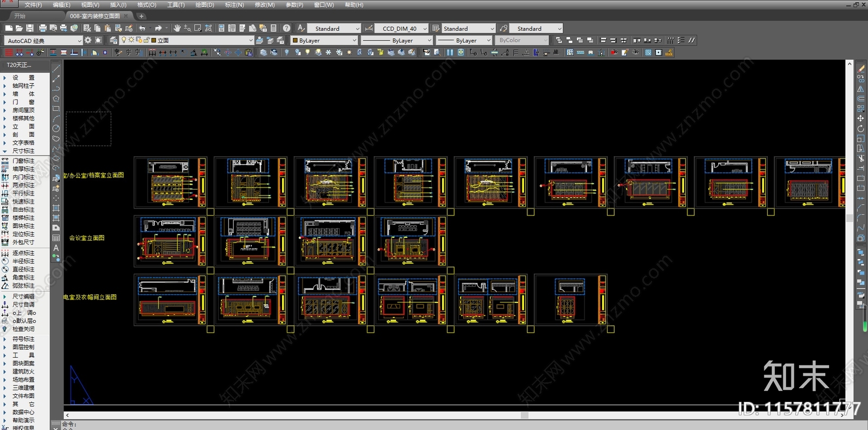Open the lineweight ByLayer dropdown
This screenshot has width=868, height=430.
[464, 40]
